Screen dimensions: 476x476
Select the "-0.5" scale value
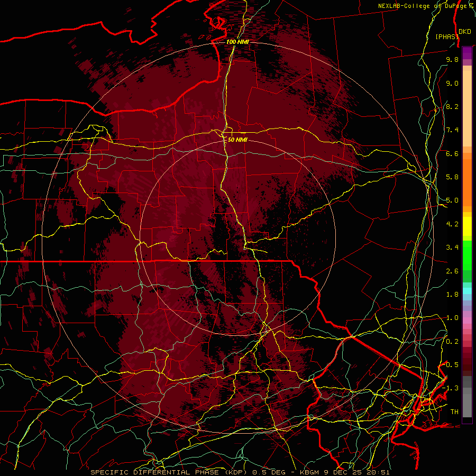pyautogui.click(x=451, y=365)
